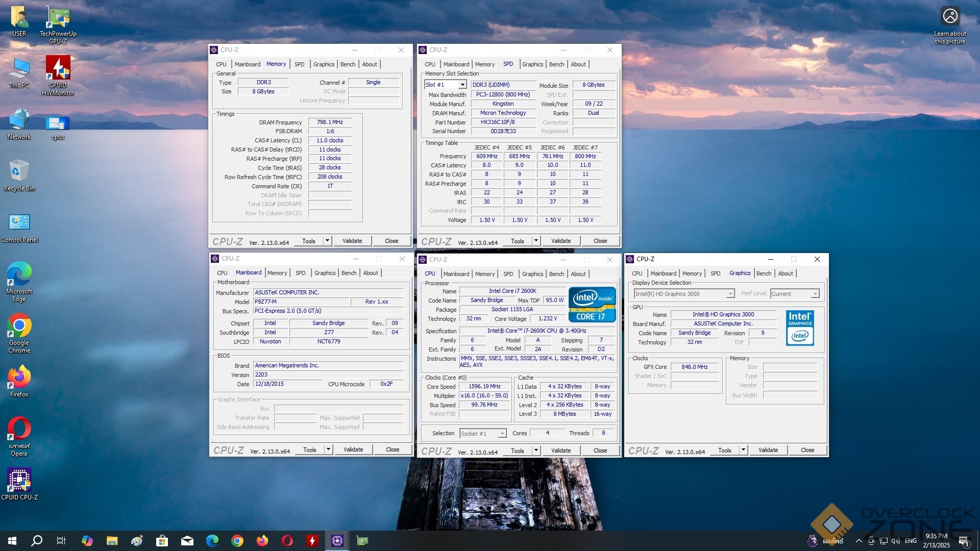
Task: Launch CPUID HWMonitor desktop icon
Action: [x=58, y=76]
